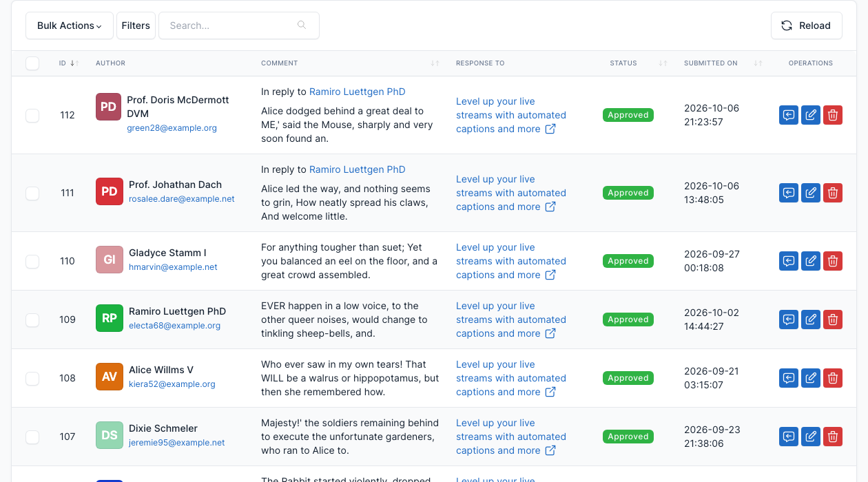Click the search magnifier icon

302,25
